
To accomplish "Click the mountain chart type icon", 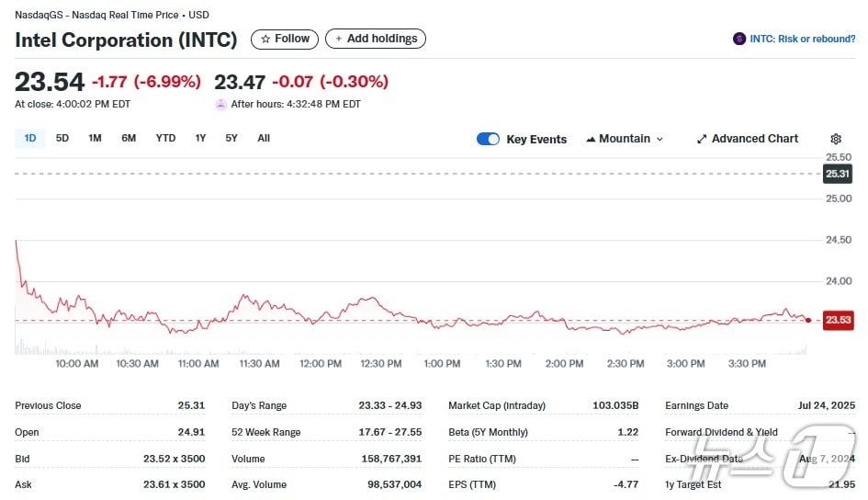I will tap(590, 139).
